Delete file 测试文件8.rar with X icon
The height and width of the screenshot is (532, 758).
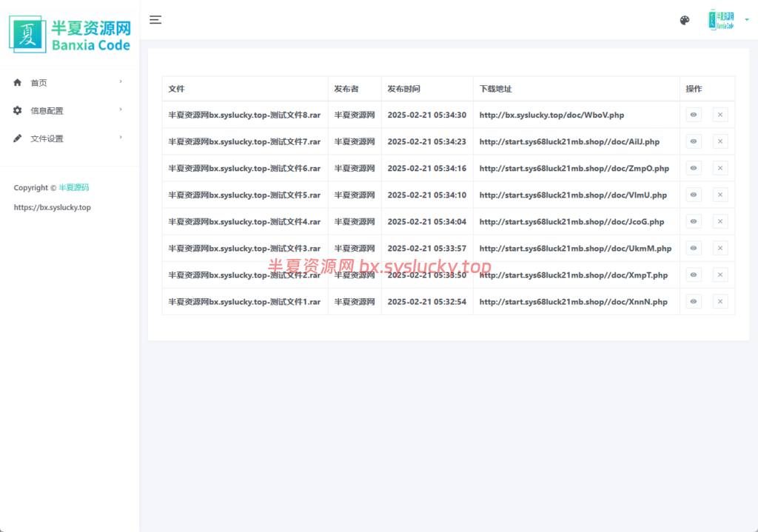click(720, 115)
